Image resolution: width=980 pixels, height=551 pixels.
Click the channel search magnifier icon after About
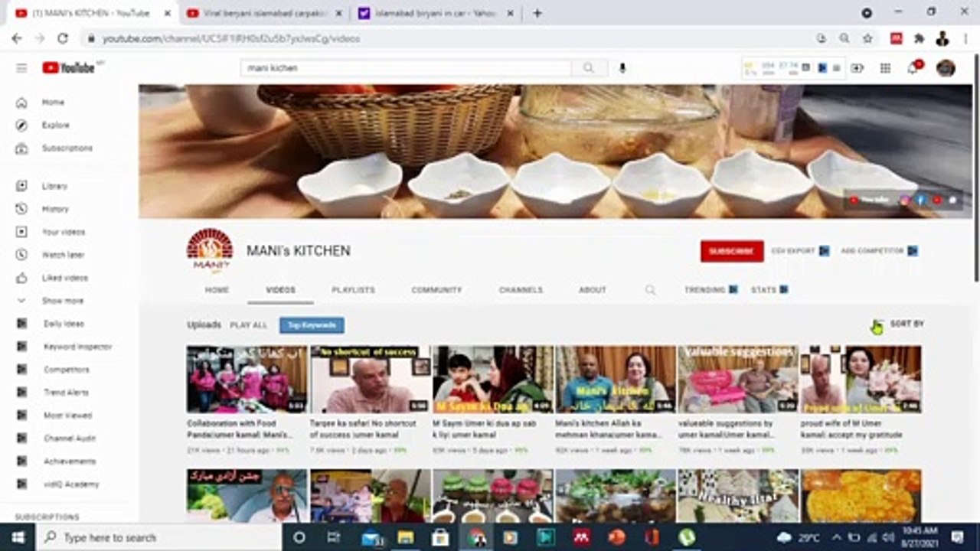click(650, 290)
